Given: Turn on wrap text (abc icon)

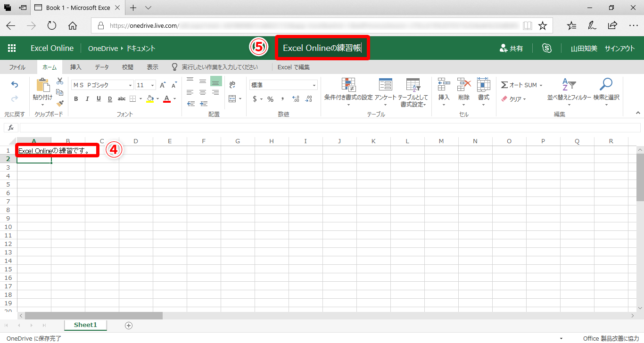Looking at the screenshot, I should coord(232,85).
